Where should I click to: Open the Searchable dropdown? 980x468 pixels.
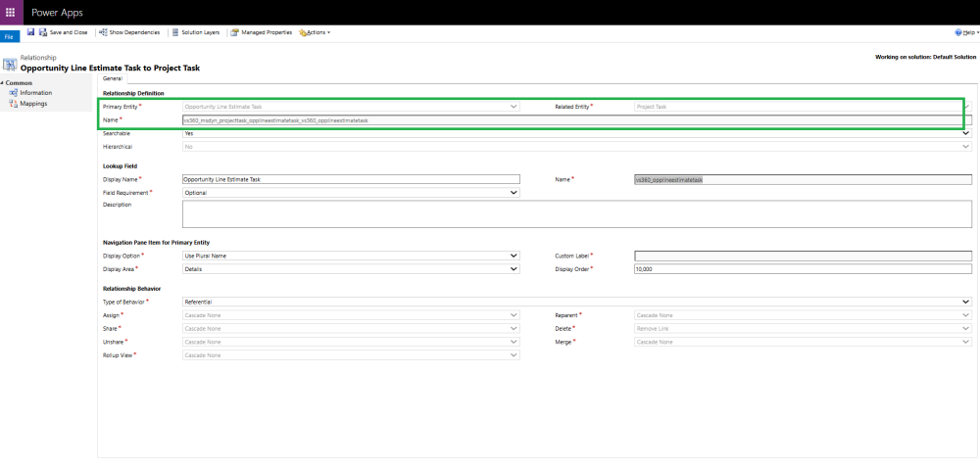click(x=577, y=133)
